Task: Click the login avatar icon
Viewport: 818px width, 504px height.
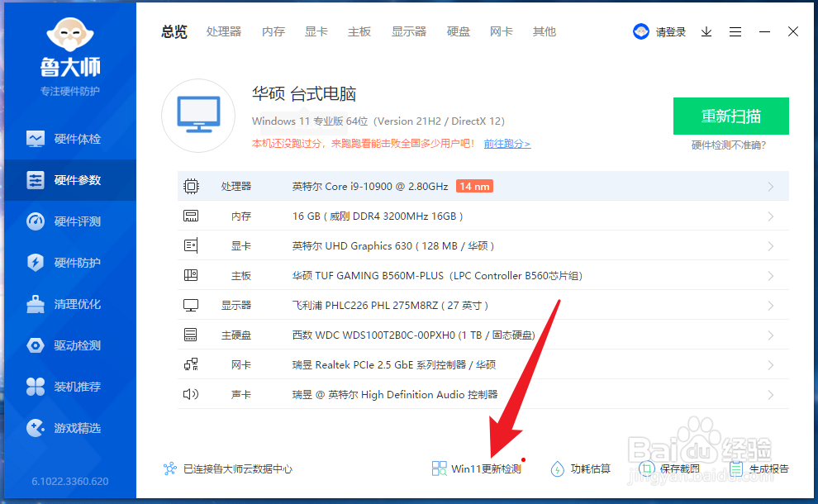Action: [x=640, y=32]
